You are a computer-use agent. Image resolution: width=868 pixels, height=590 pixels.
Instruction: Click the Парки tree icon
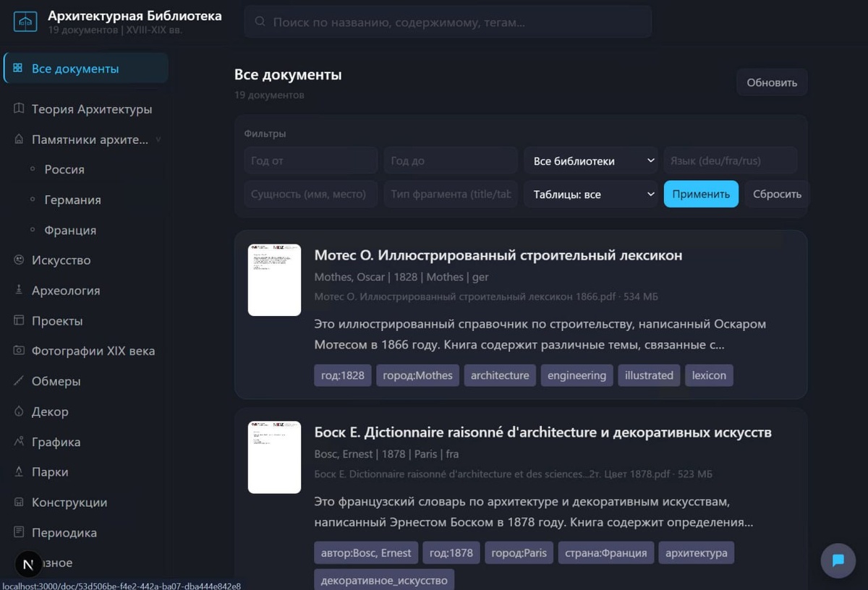19,471
